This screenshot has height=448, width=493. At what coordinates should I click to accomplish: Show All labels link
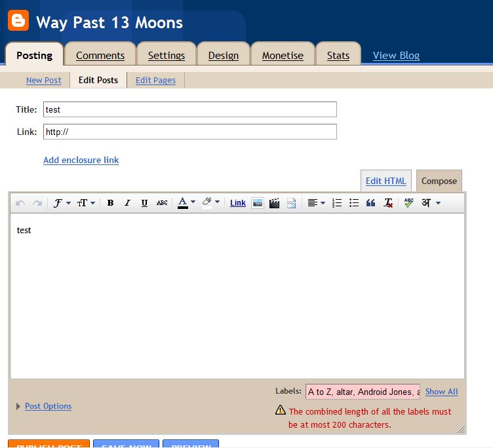click(x=441, y=392)
